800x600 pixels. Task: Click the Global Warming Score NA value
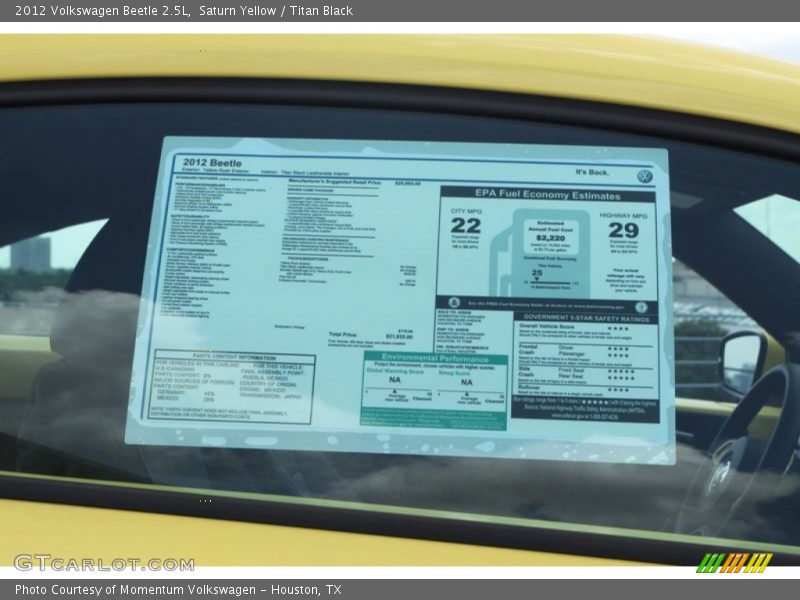395,382
